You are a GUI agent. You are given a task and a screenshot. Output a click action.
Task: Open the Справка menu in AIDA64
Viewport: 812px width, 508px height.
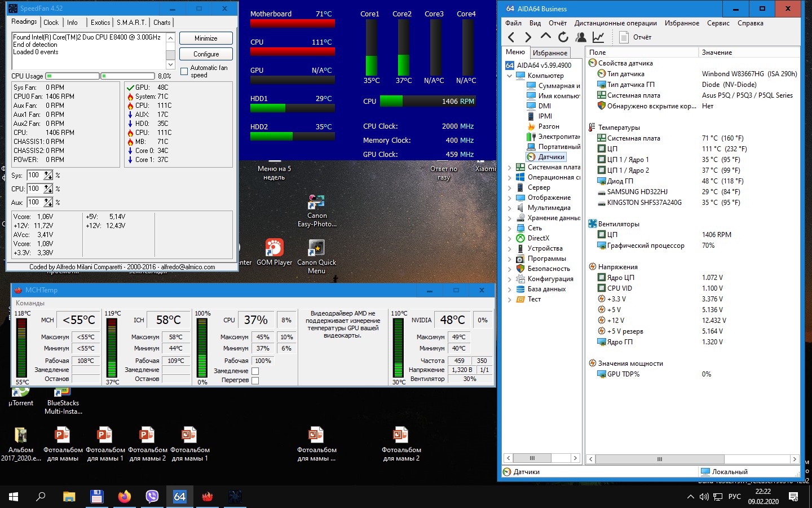click(x=751, y=23)
